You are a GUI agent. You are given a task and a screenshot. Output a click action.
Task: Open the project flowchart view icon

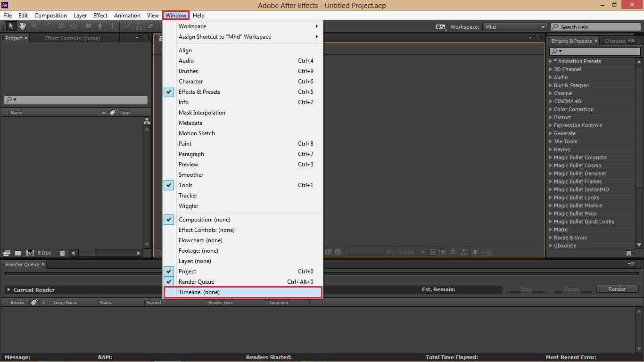click(x=147, y=121)
